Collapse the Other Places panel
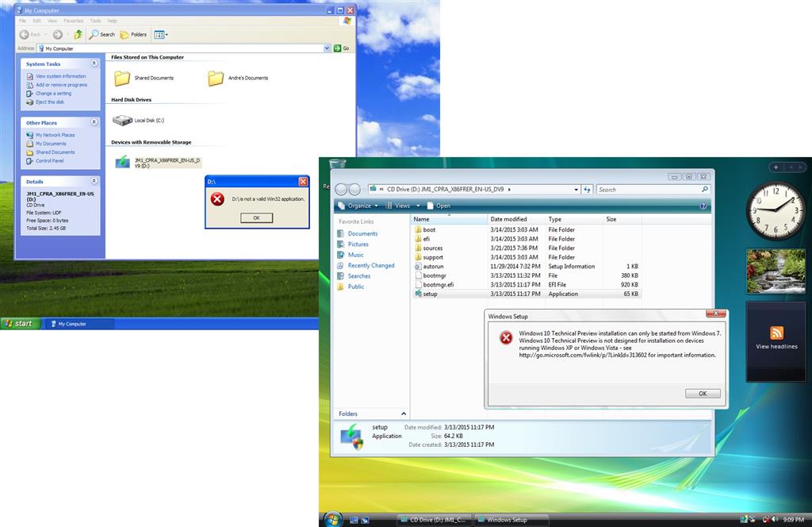 point(94,122)
